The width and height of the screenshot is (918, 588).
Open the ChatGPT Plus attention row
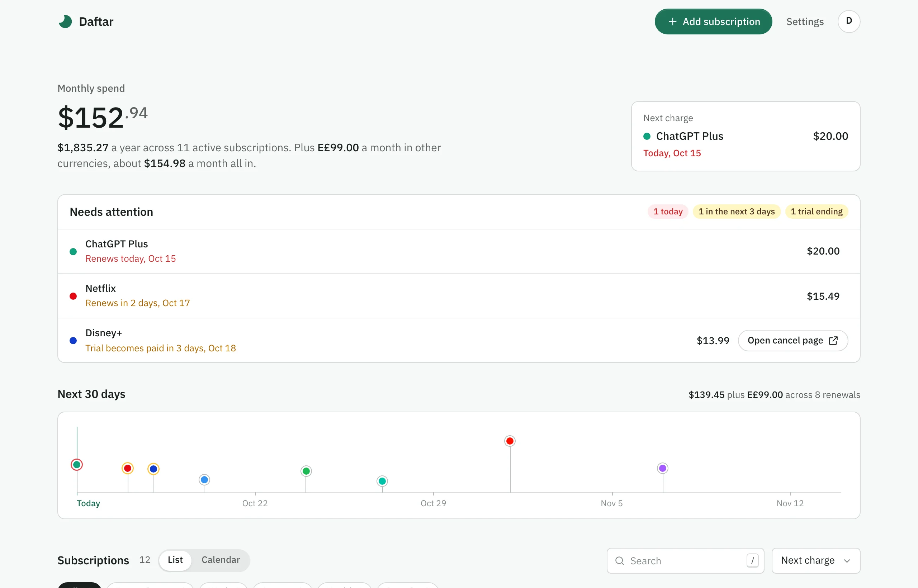tap(459, 251)
